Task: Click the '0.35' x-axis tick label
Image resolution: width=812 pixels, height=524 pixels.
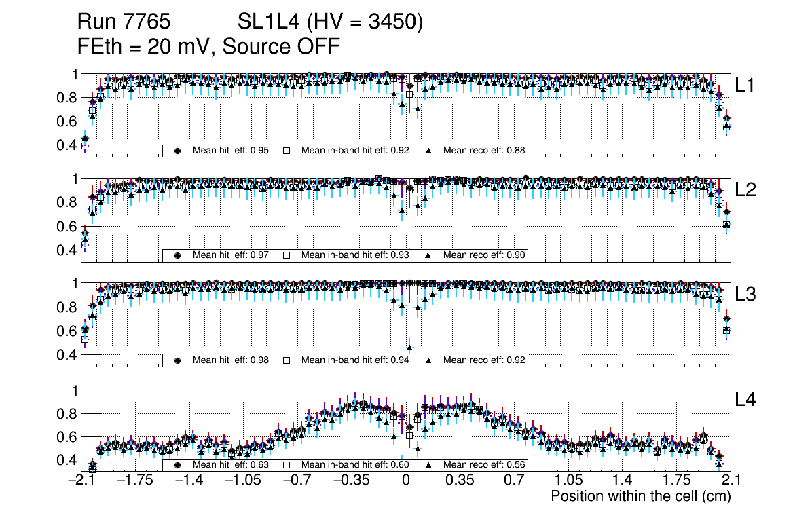Action: [x=460, y=481]
